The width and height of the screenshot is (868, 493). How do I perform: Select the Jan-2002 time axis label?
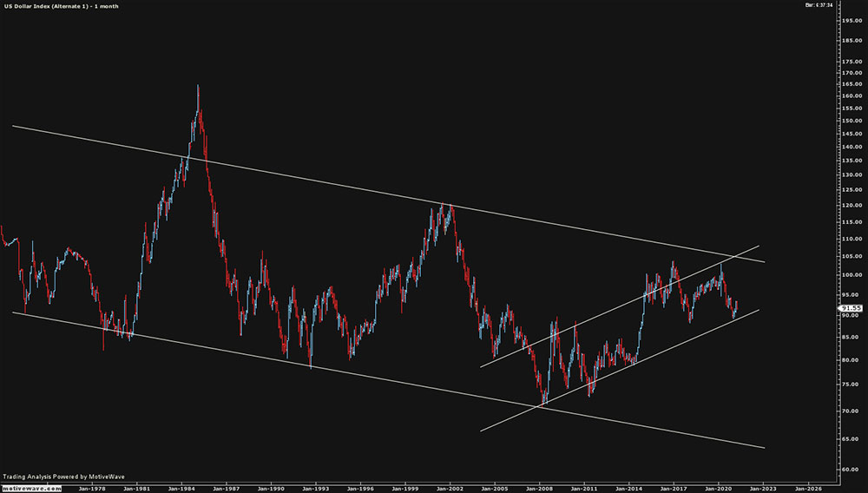tap(450, 488)
